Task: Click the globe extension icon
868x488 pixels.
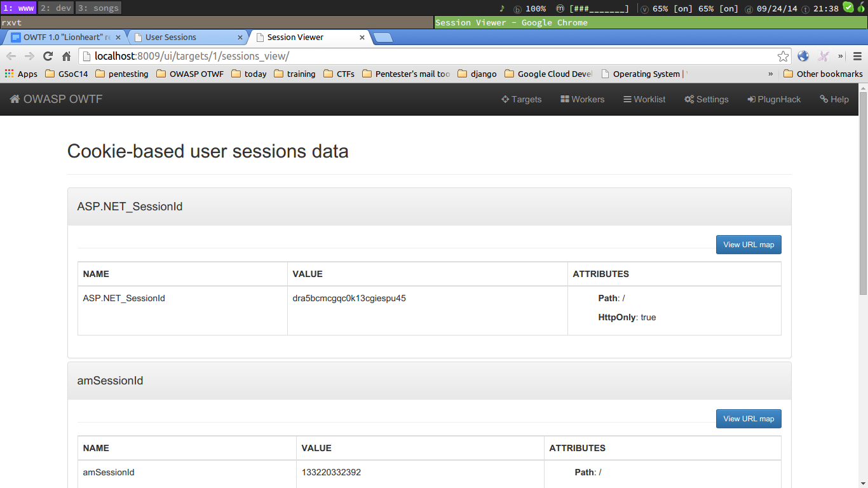Action: coord(803,56)
